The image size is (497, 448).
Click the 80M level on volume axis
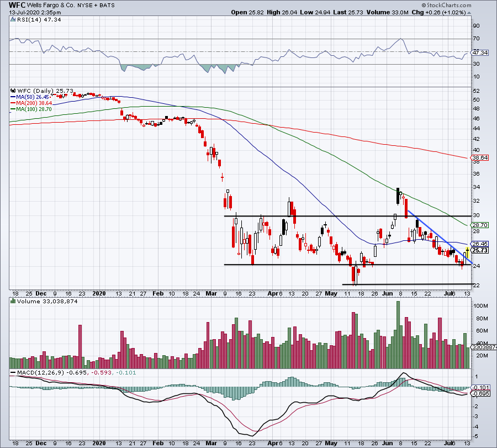click(482, 319)
